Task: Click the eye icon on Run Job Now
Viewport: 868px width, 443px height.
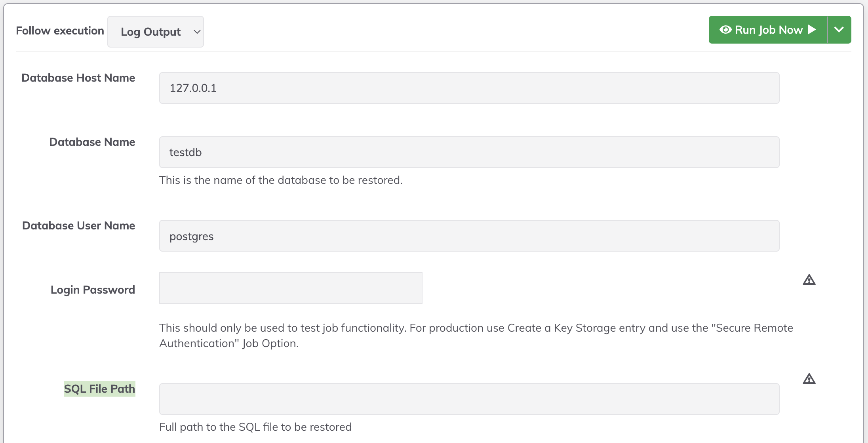Action: point(725,30)
